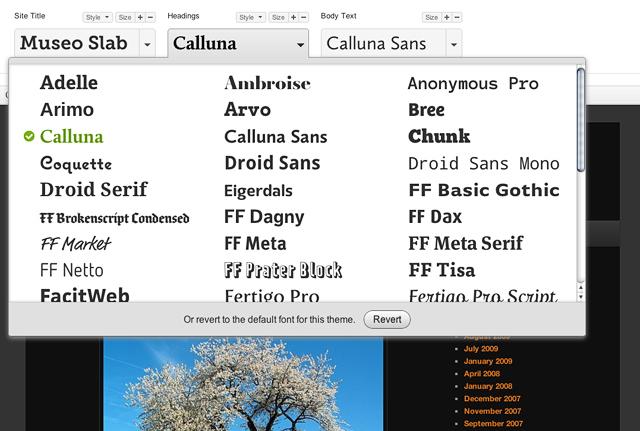Select the FF Prater Block font
The height and width of the screenshot is (431, 640).
pos(283,270)
